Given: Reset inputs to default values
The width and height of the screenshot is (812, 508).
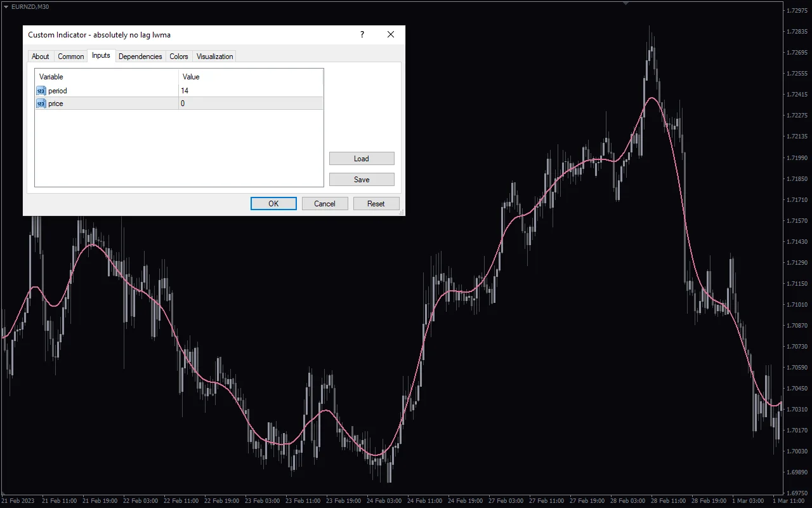Looking at the screenshot, I should pos(376,203).
